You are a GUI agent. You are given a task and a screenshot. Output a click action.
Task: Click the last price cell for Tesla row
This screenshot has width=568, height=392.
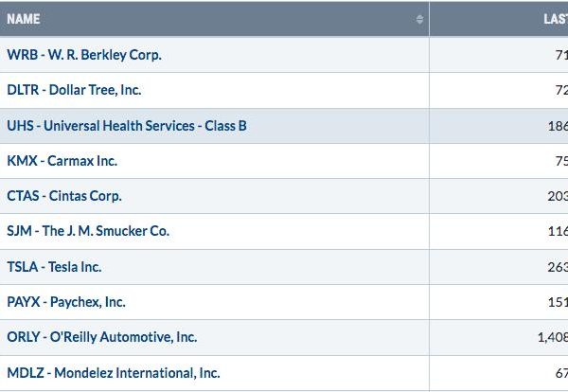pos(558,267)
